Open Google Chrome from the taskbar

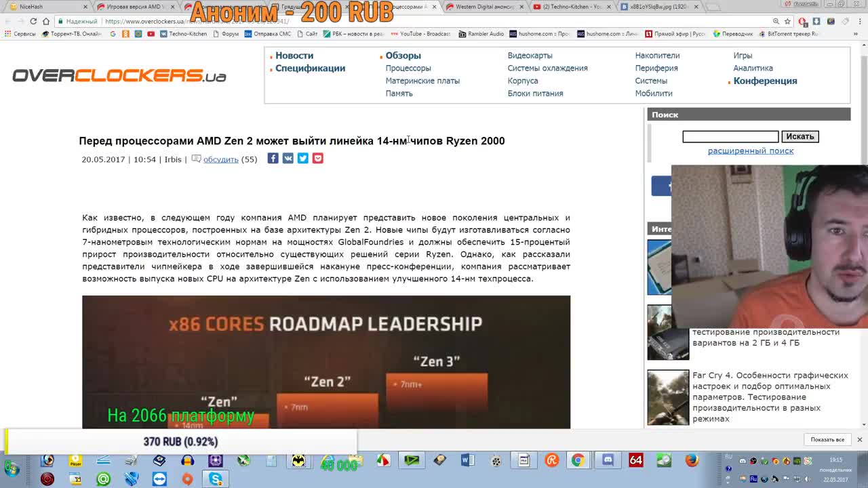click(x=578, y=460)
